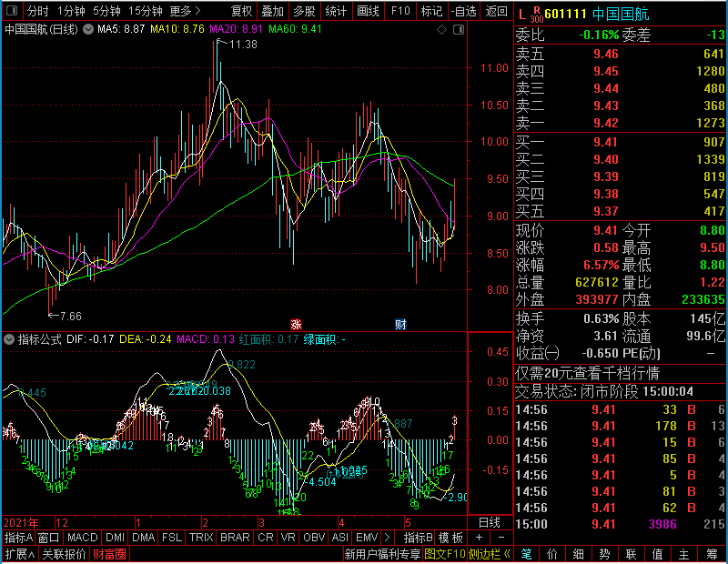Click the 新用户福利专享 link
The image size is (728, 564).
pos(382,554)
